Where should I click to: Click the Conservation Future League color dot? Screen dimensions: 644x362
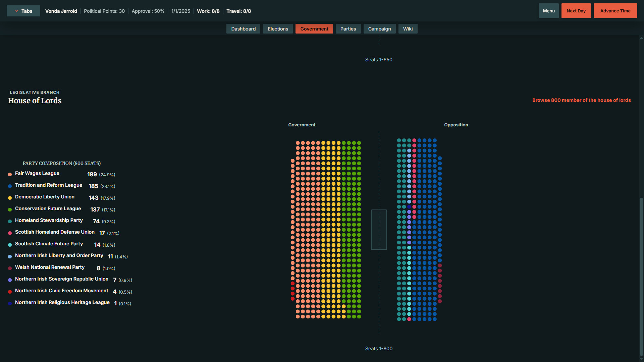(x=10, y=209)
